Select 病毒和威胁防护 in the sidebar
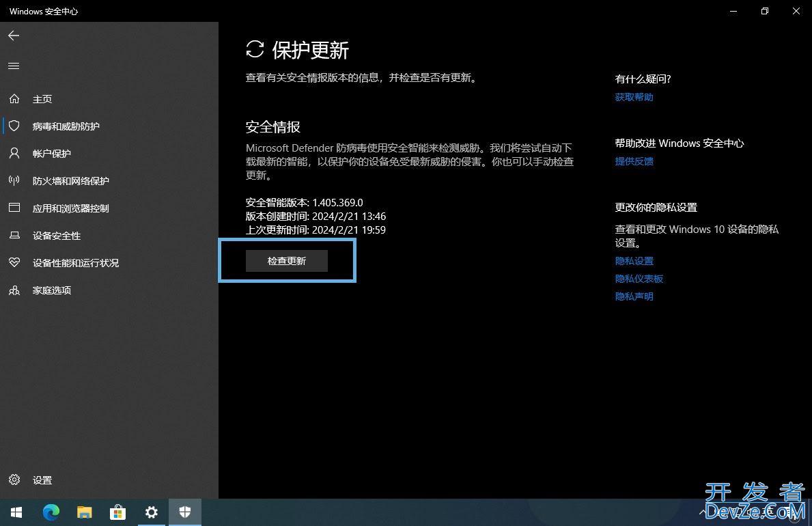The width and height of the screenshot is (812, 526). pos(66,126)
